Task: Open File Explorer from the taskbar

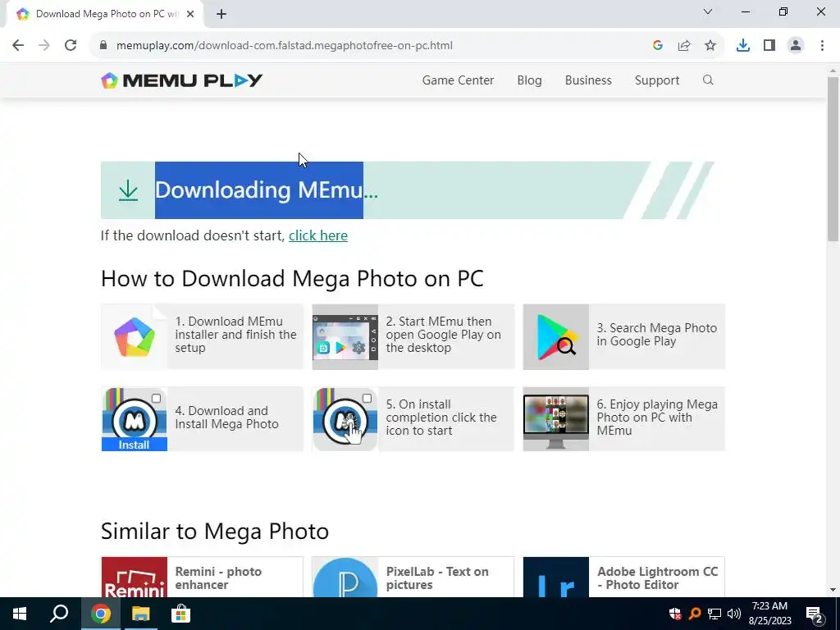Action: pyautogui.click(x=141, y=614)
